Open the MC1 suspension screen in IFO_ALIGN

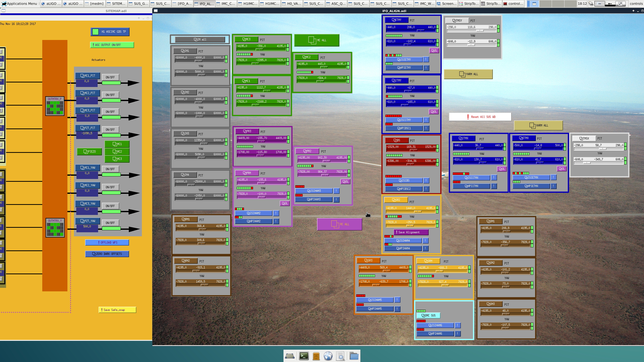246,81
